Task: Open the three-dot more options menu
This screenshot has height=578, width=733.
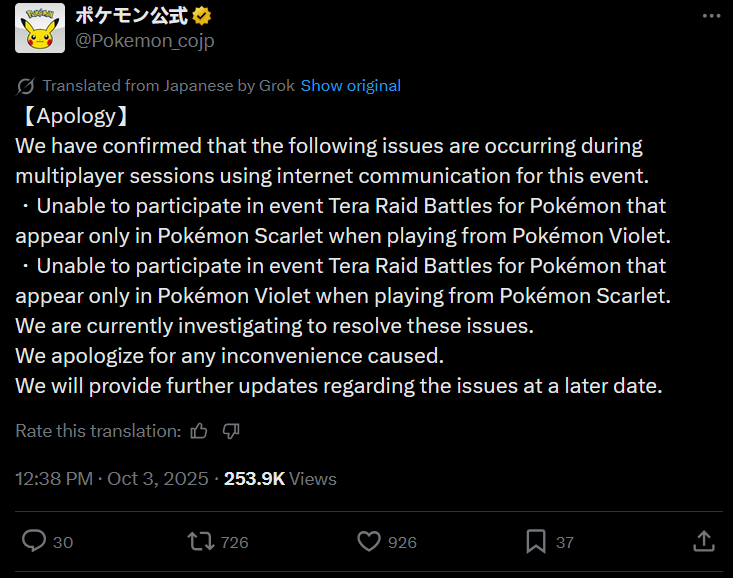Action: click(x=709, y=17)
